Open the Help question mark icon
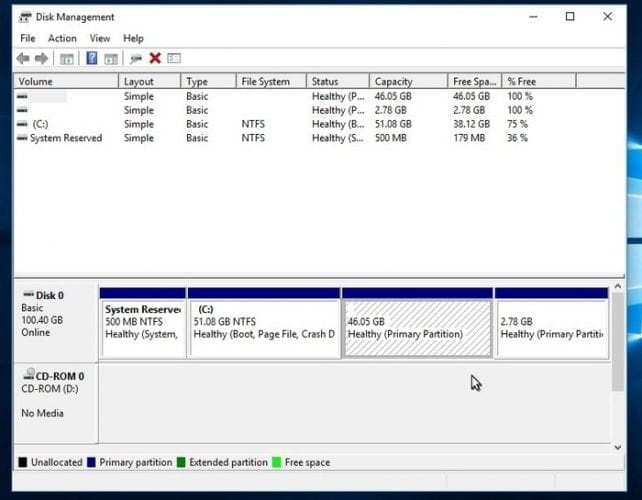Screen dimensions: 642x500 (92, 58)
